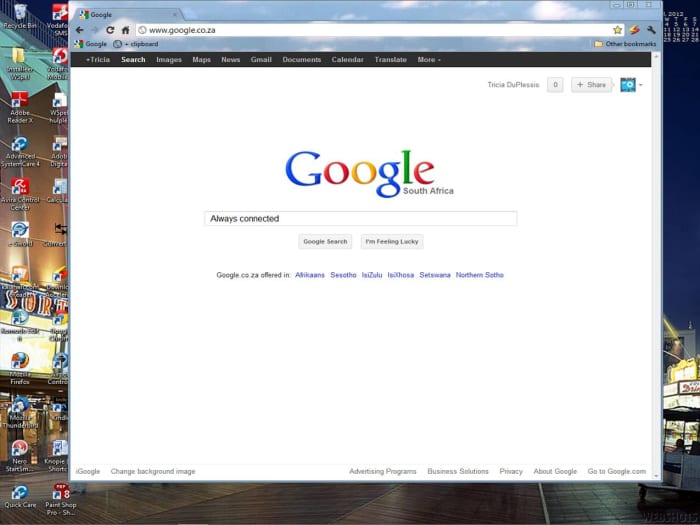Select Advanced SystemCare 4 desktop shortcut
The width and height of the screenshot is (700, 525).
tap(20, 151)
